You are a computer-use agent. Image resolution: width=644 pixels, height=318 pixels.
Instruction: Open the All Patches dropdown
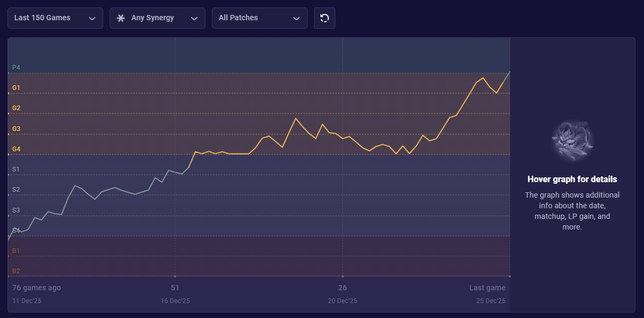[260, 18]
